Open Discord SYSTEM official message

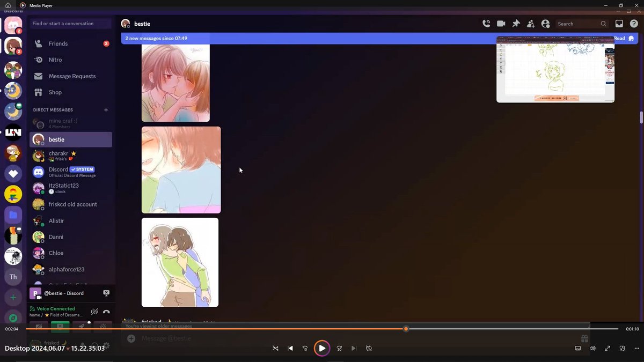click(x=71, y=172)
